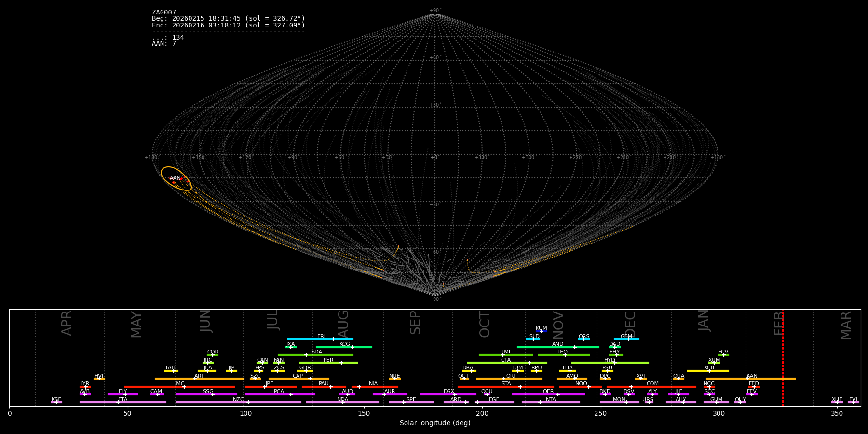Click the KUM shower label in timeline
Viewport: 868px width, 434px height.
coord(542,328)
